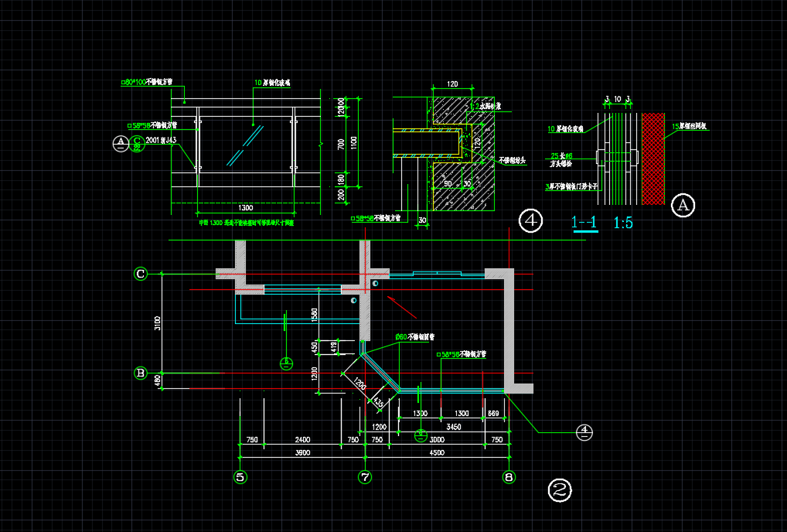Click the □58*58 label left of elevation

point(152,125)
